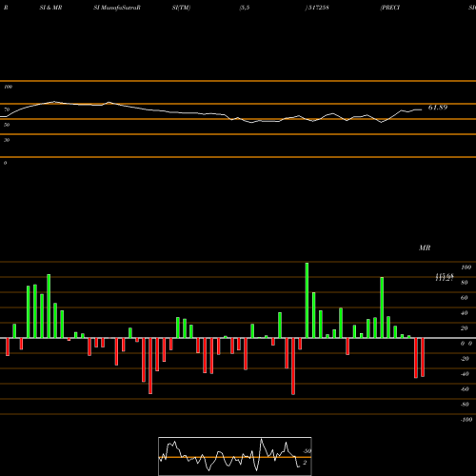
Task: Open the mini overview chart thumbnail
Action: coord(235,456)
